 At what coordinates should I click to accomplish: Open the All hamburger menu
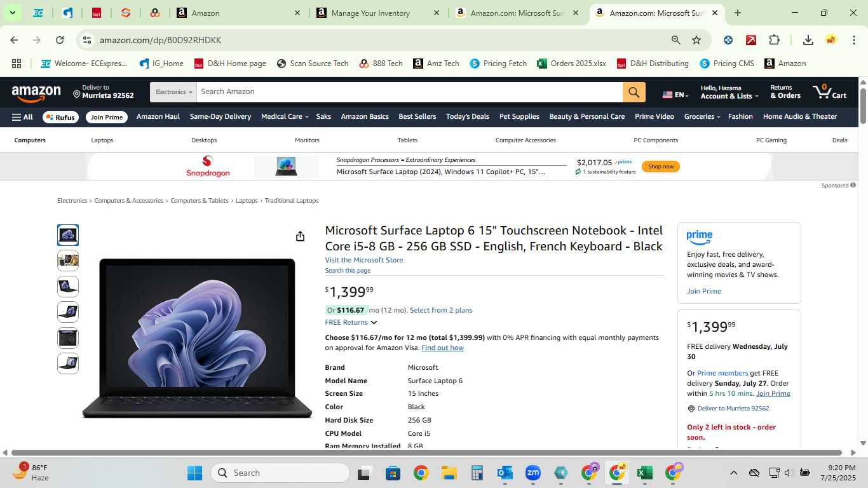tap(22, 117)
